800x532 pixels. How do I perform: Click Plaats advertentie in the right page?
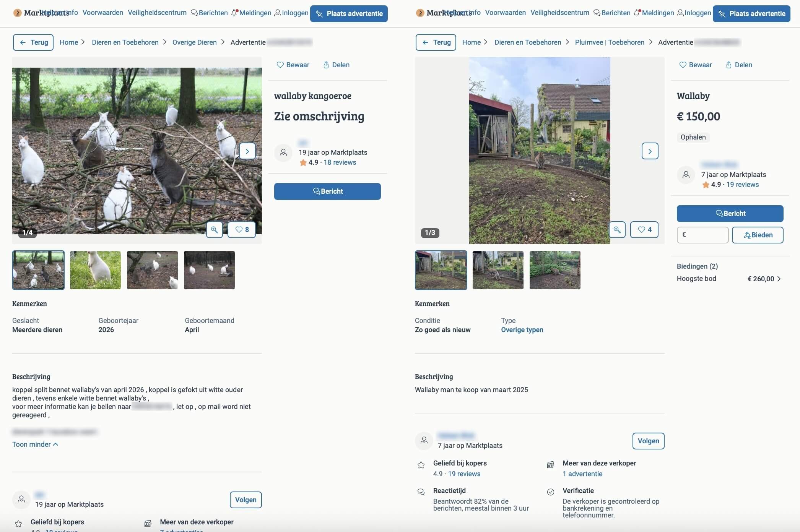(x=751, y=14)
